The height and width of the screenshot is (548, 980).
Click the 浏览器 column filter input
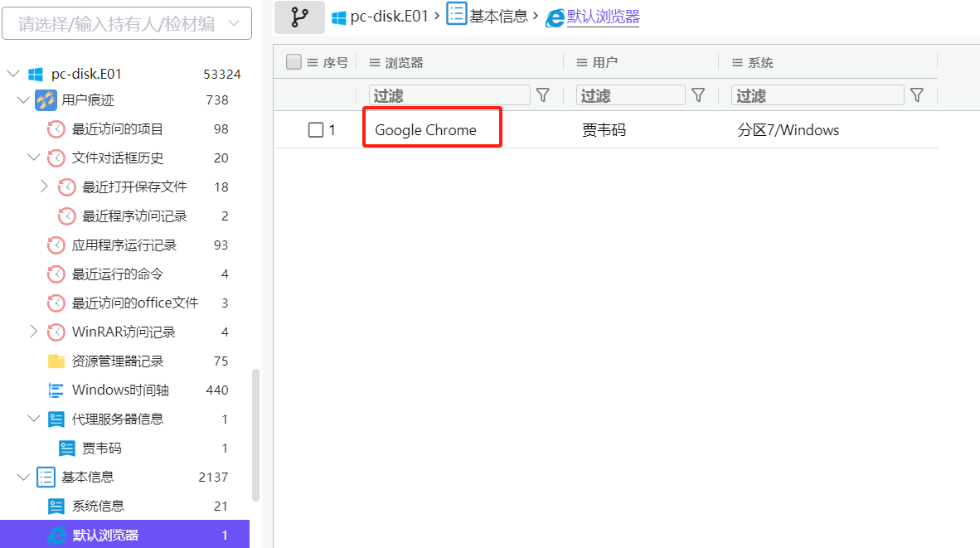(449, 95)
